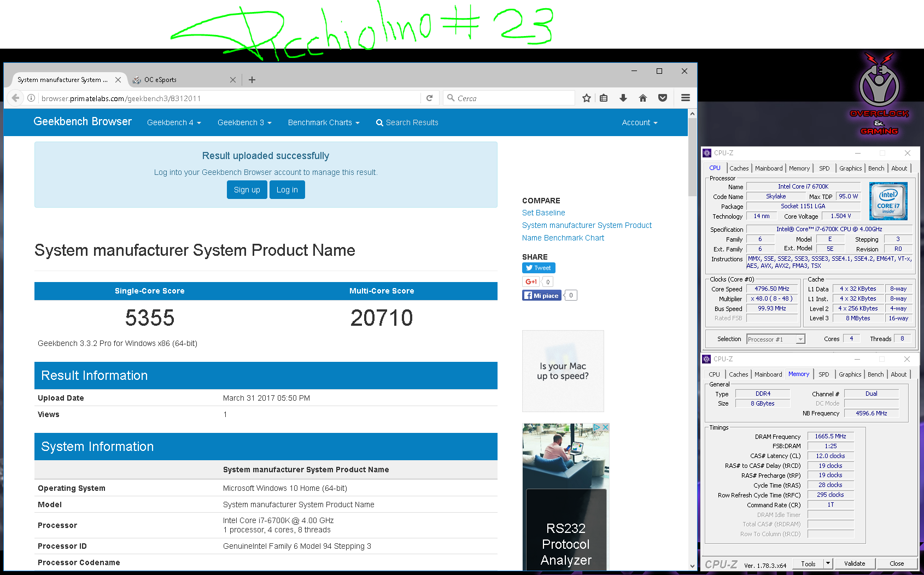This screenshot has height=575, width=924.
Task: Open the Tools dropdown arrow in CPU-Z
Action: click(828, 564)
